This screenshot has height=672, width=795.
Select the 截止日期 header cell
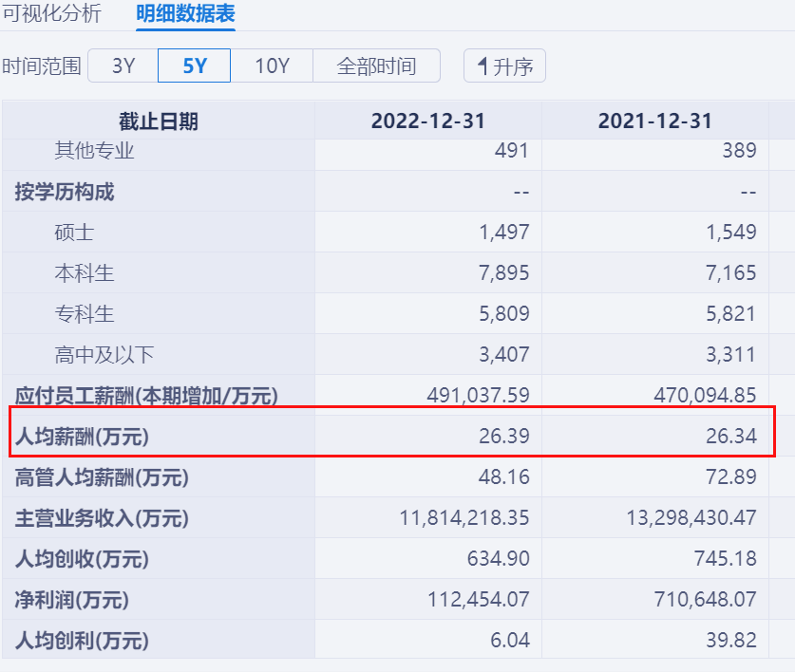[x=159, y=121]
